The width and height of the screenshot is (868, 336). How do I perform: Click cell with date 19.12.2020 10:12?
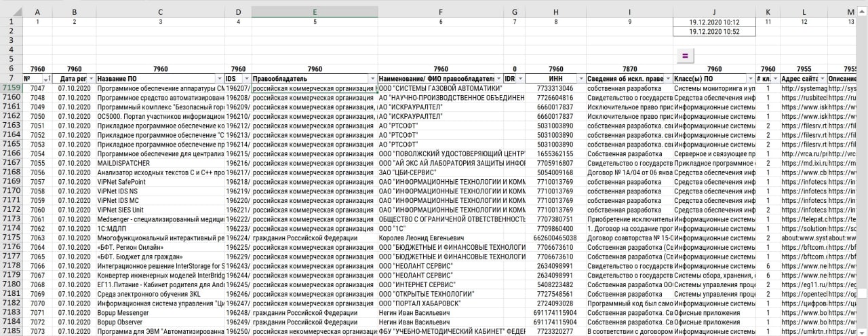click(715, 22)
